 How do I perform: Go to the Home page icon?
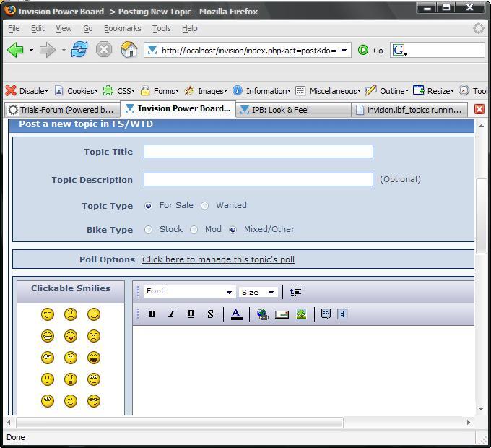pyautogui.click(x=129, y=50)
